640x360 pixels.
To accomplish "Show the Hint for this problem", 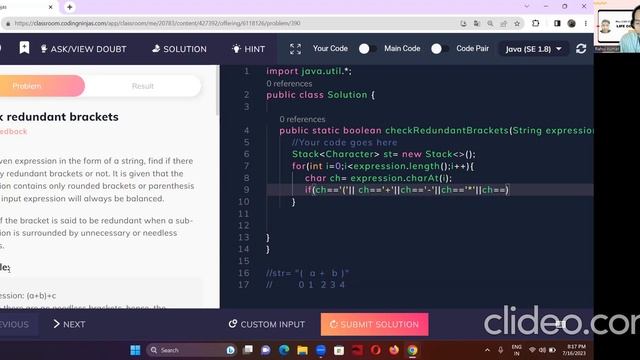I will (248, 49).
